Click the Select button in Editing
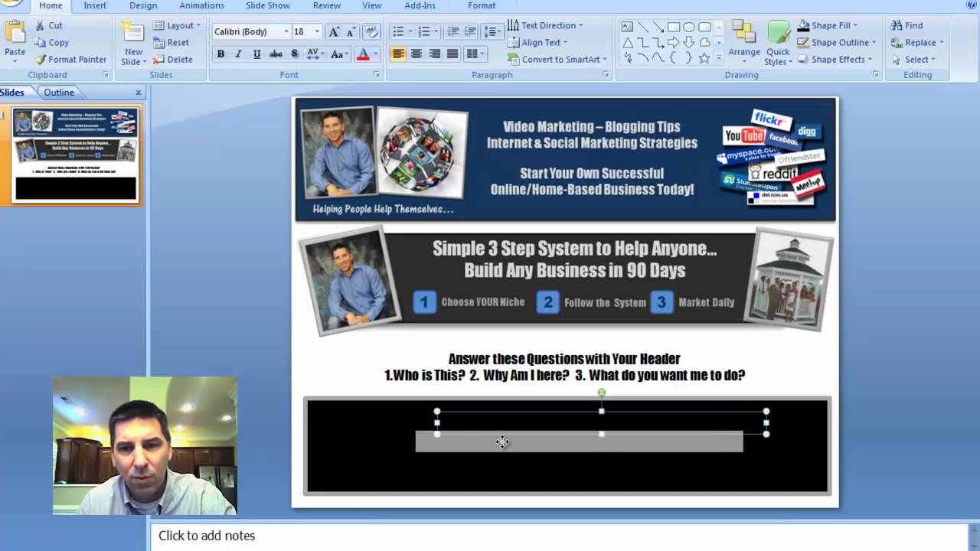The image size is (980, 551). (913, 59)
